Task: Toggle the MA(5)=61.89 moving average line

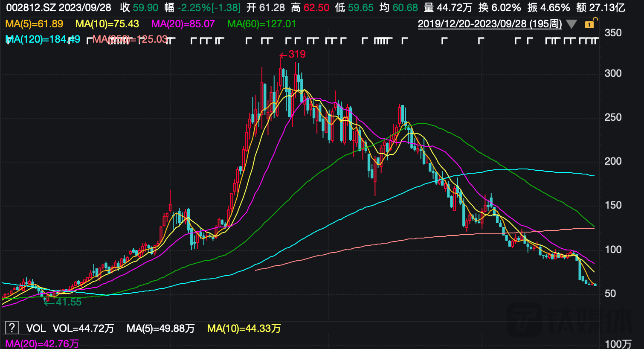Action: click(x=34, y=24)
